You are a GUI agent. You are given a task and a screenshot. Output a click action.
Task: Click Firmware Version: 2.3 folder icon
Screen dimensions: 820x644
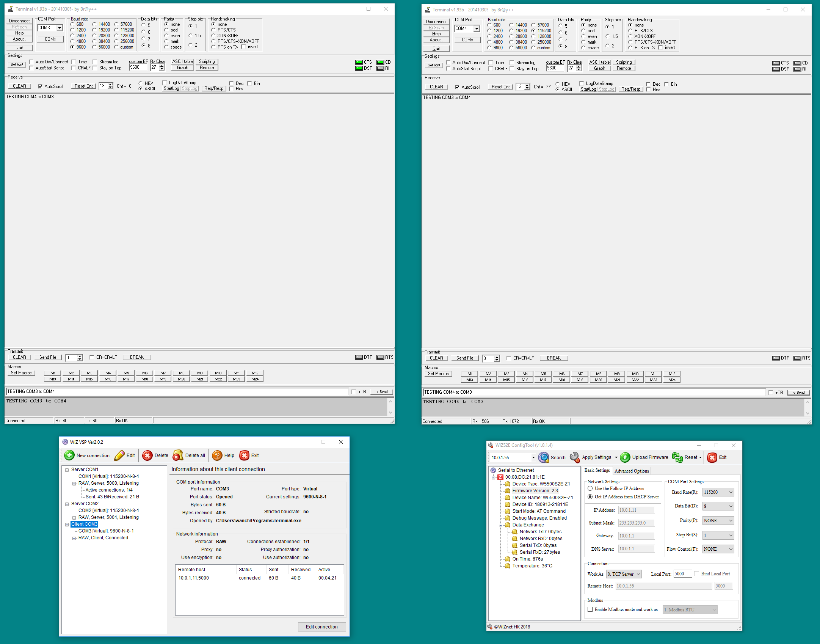508,491
